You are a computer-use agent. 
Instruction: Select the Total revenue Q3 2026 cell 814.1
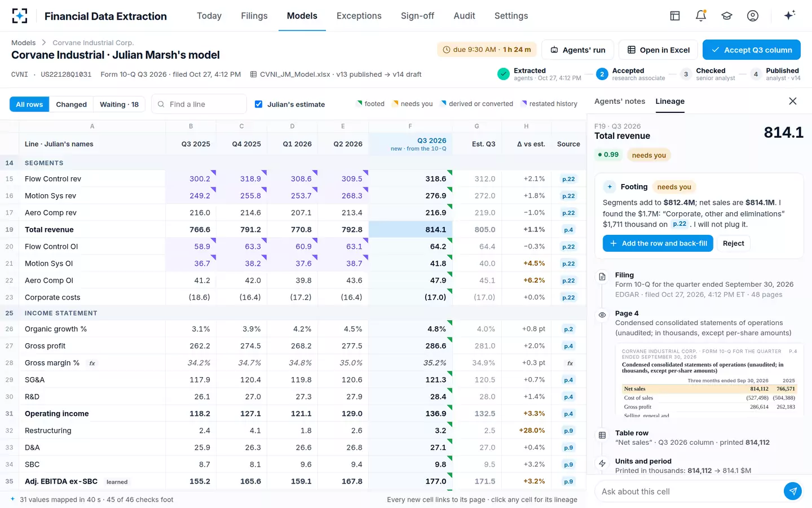coord(410,230)
